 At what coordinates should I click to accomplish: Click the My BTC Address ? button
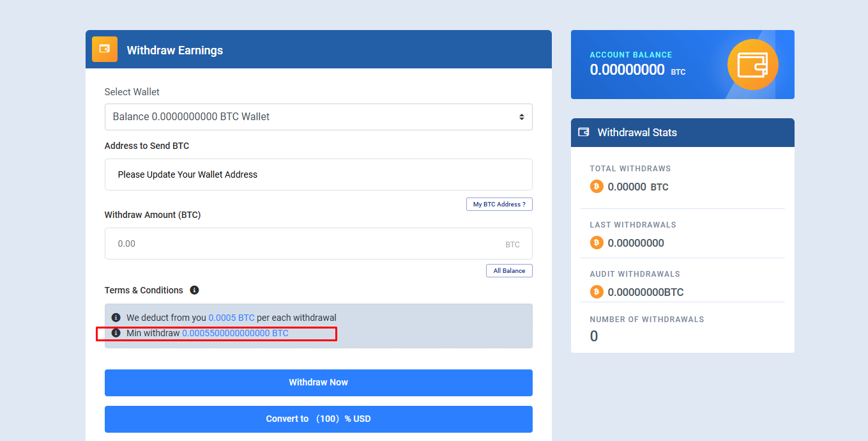[499, 205]
